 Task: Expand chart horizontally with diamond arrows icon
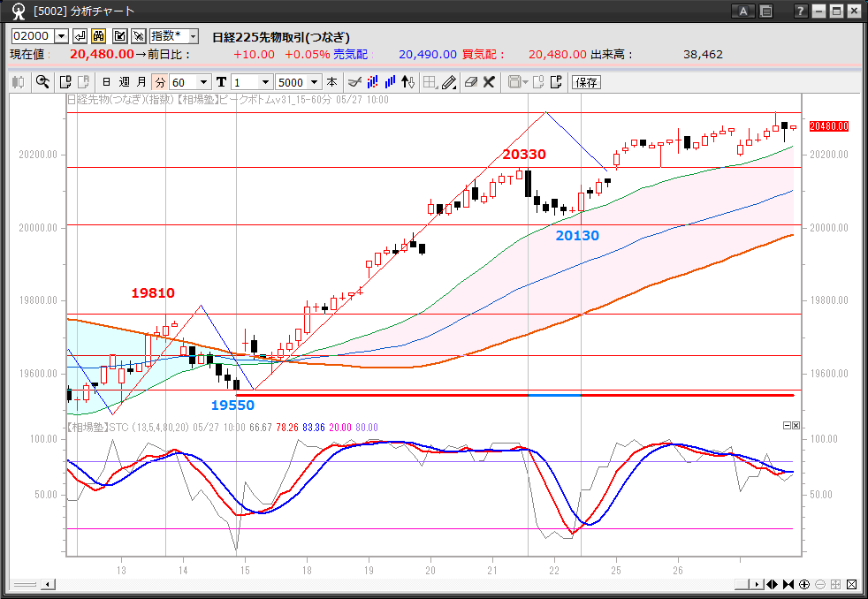[772, 585]
